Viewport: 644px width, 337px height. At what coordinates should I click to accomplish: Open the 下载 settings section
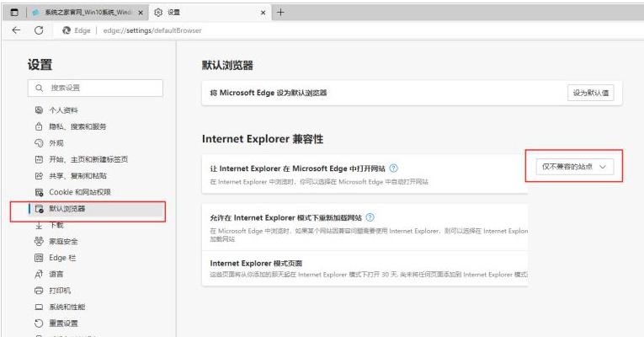56,225
